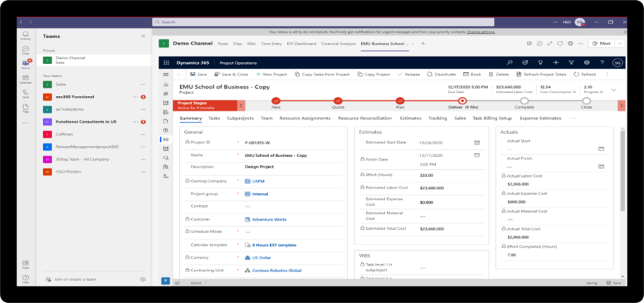This screenshot has height=303, width=644.
Task: Open the Estimates form tab
Action: click(411, 118)
